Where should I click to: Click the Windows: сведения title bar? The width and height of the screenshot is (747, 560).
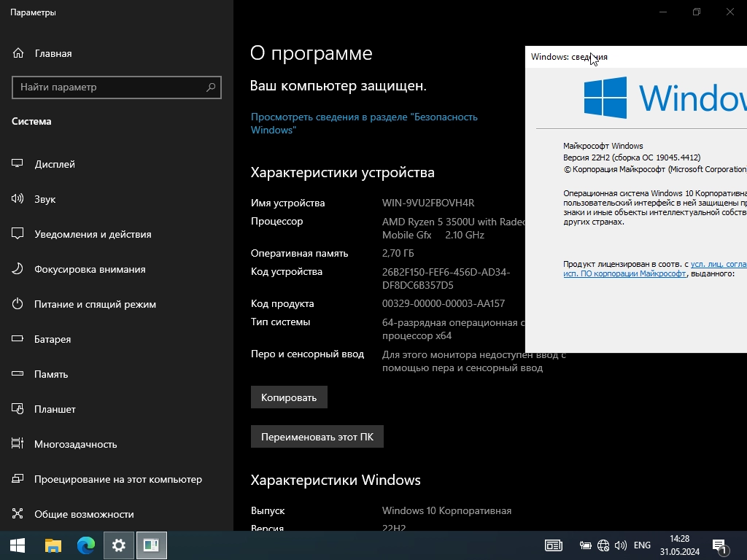[x=636, y=57]
